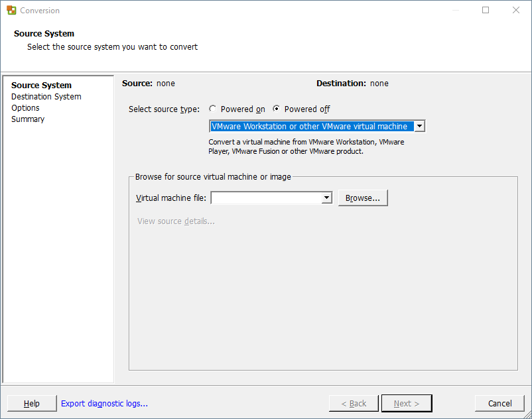The width and height of the screenshot is (532, 419).
Task: Open the source type dropdown
Action: [x=419, y=126]
